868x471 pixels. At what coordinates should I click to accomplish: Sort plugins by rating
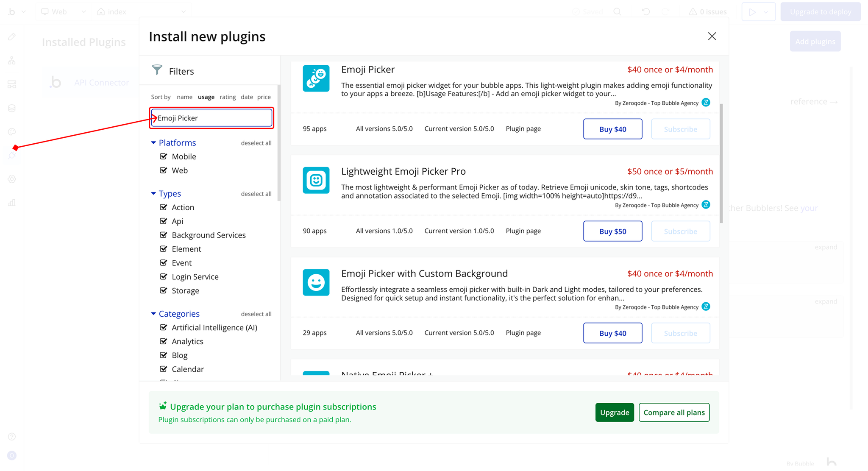(x=228, y=97)
